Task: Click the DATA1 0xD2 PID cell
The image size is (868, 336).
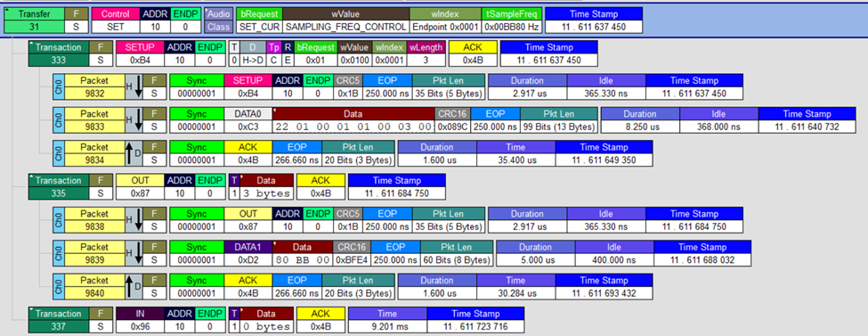Action: click(x=248, y=253)
